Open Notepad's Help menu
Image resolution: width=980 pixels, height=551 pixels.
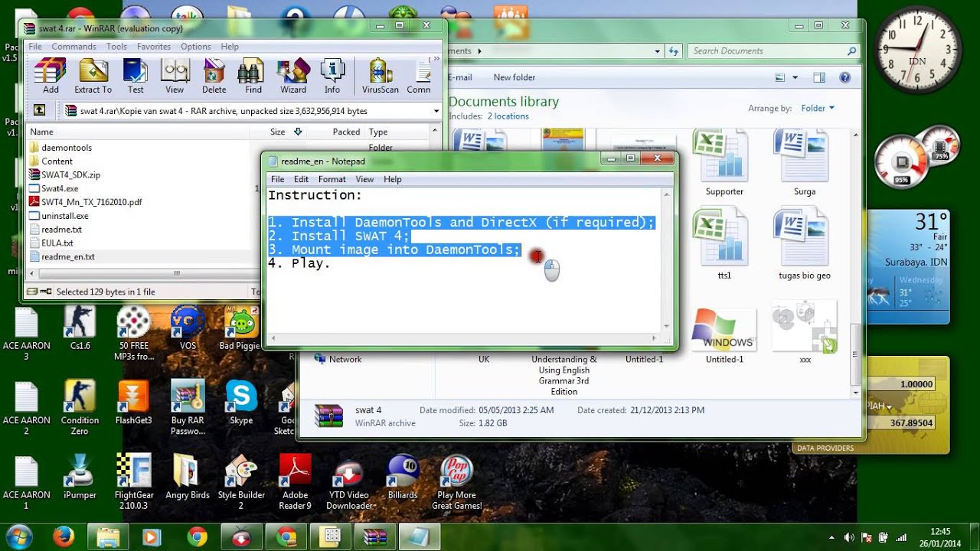pos(393,179)
